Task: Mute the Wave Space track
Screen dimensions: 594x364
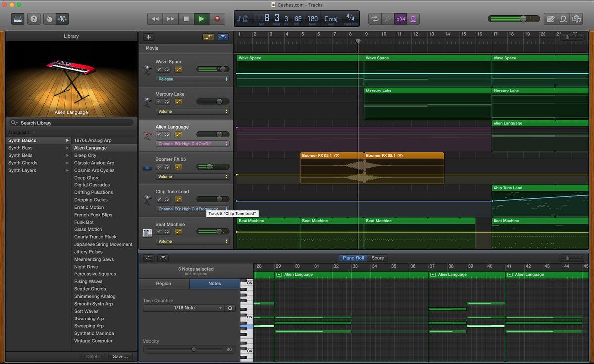Action: (x=159, y=69)
